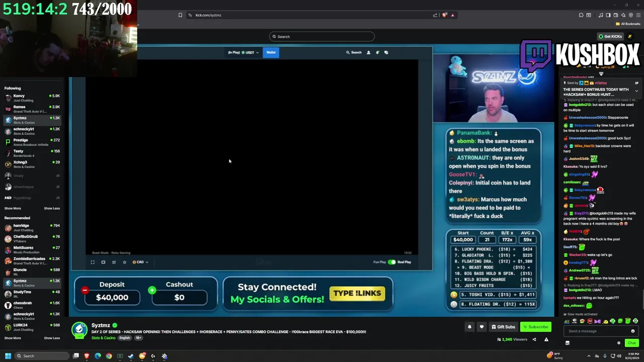Screen dimensions: 644x362
Task: Click the green Chat send button
Action: [631, 343]
